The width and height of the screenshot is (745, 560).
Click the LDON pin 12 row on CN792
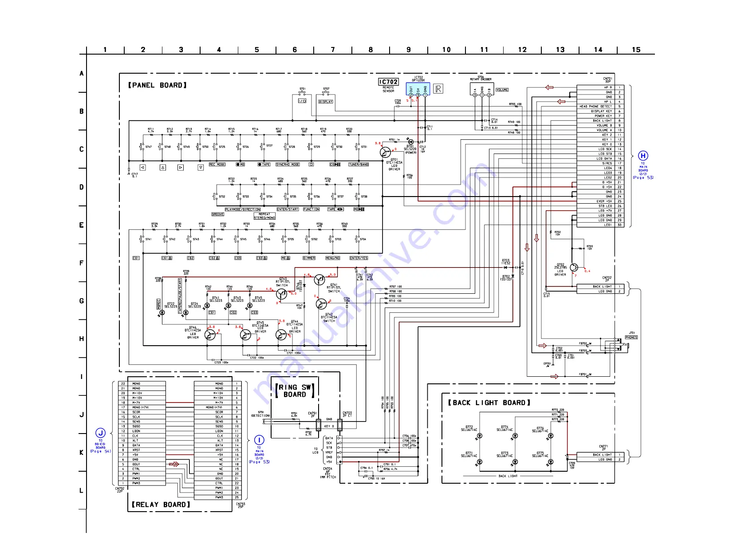[x=142, y=431]
